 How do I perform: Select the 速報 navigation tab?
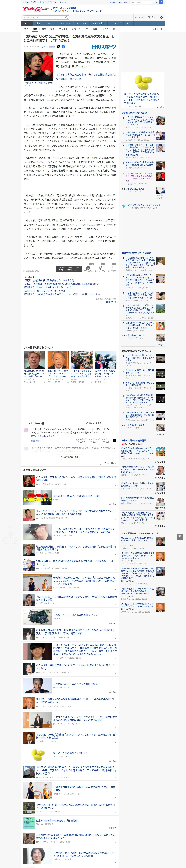(x=38, y=23)
